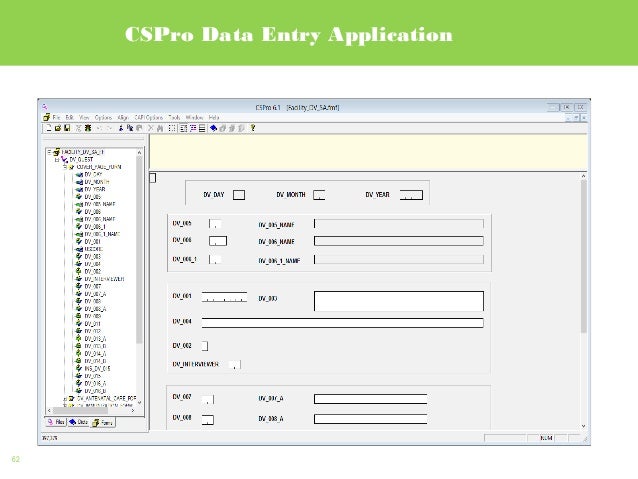Click the DV_INTERVIEWER field on form
638x479 pixels.
point(235,365)
